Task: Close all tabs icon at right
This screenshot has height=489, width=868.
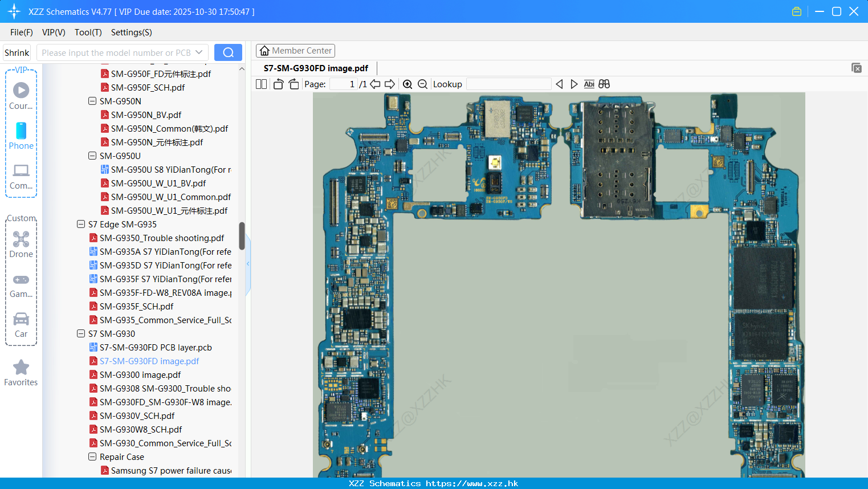Action: [857, 68]
